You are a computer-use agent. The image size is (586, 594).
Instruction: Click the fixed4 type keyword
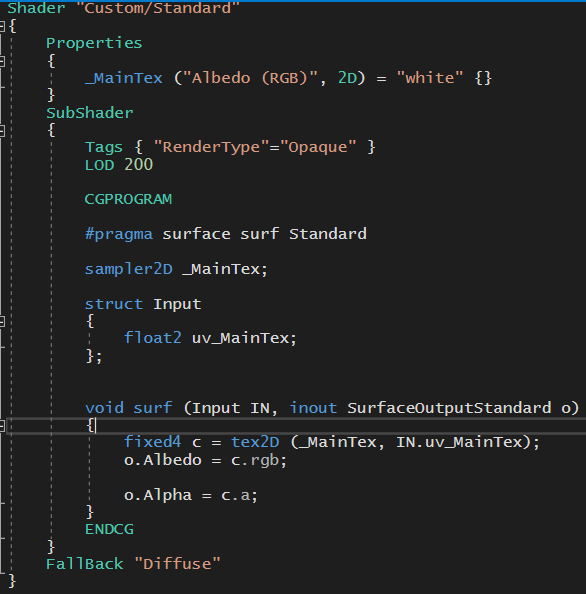coord(153,442)
